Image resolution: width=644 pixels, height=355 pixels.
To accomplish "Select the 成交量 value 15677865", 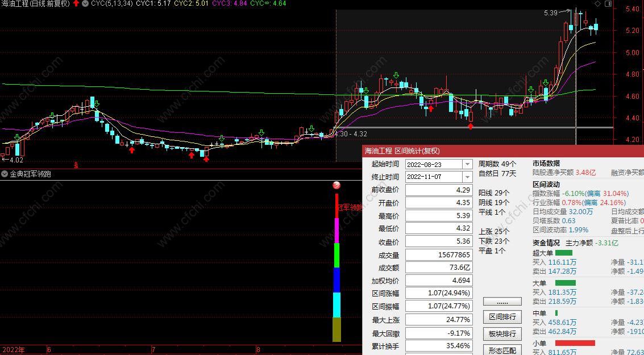I will pyautogui.click(x=439, y=255).
